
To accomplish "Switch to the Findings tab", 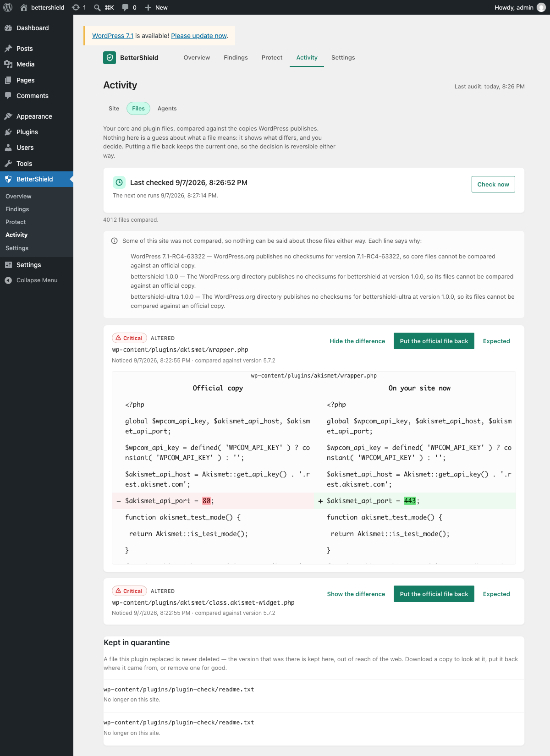I will coord(236,58).
